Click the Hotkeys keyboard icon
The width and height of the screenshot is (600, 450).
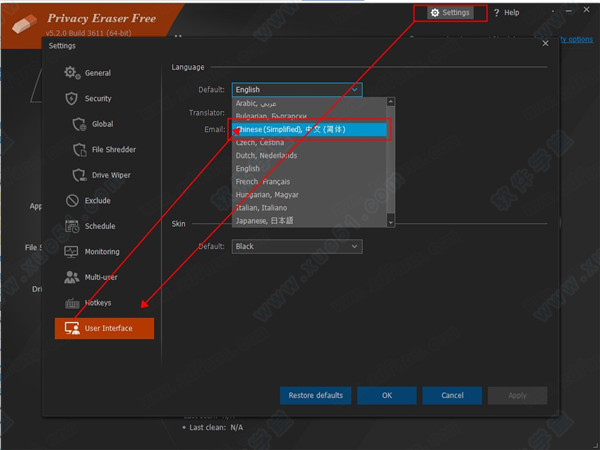pyautogui.click(x=71, y=303)
